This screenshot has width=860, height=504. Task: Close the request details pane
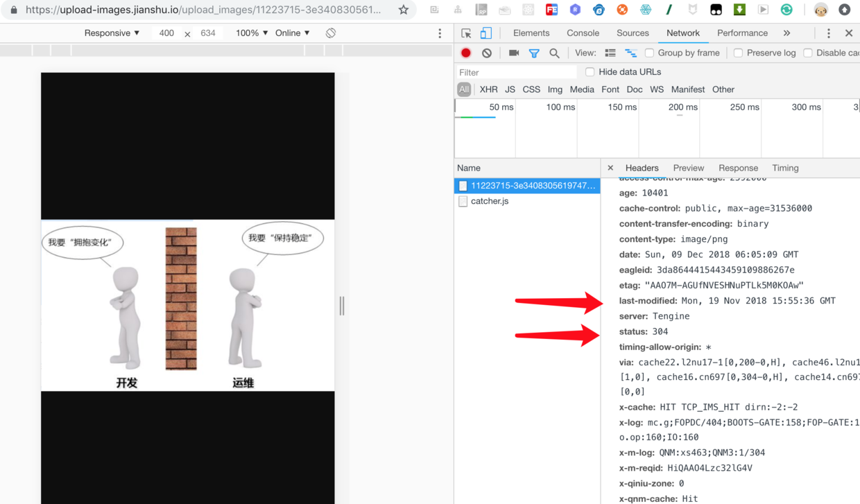tap(610, 168)
